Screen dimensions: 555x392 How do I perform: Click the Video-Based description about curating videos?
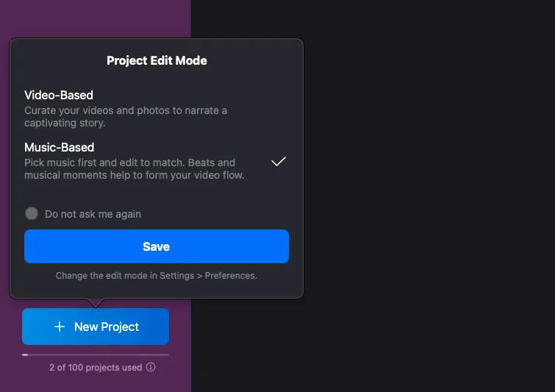(125, 110)
